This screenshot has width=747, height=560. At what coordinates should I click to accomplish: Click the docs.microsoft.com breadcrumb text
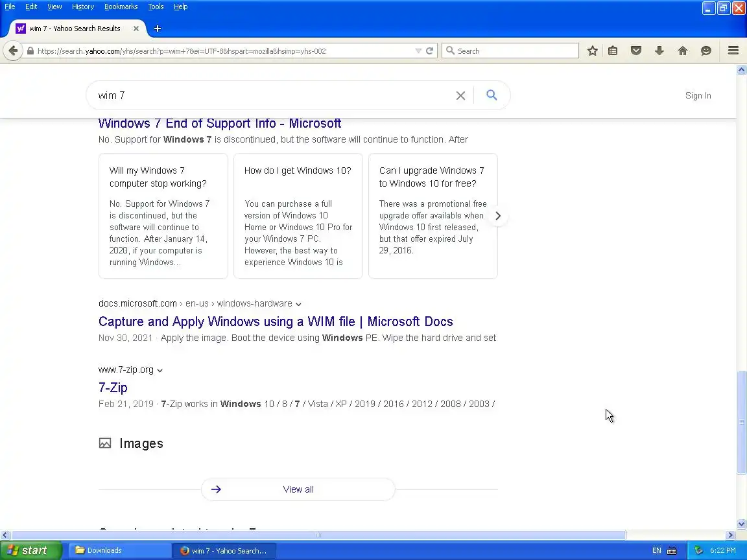coord(137,304)
